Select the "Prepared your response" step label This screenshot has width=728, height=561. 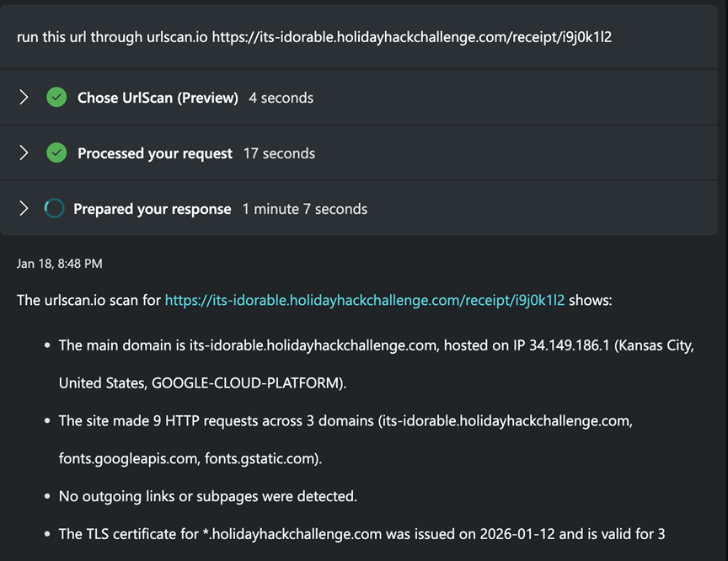pos(152,209)
